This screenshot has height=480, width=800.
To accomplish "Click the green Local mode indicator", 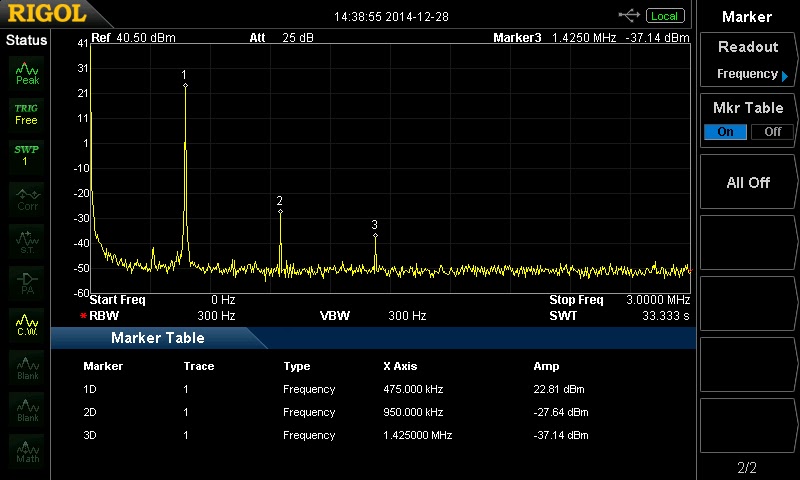I will [x=663, y=16].
